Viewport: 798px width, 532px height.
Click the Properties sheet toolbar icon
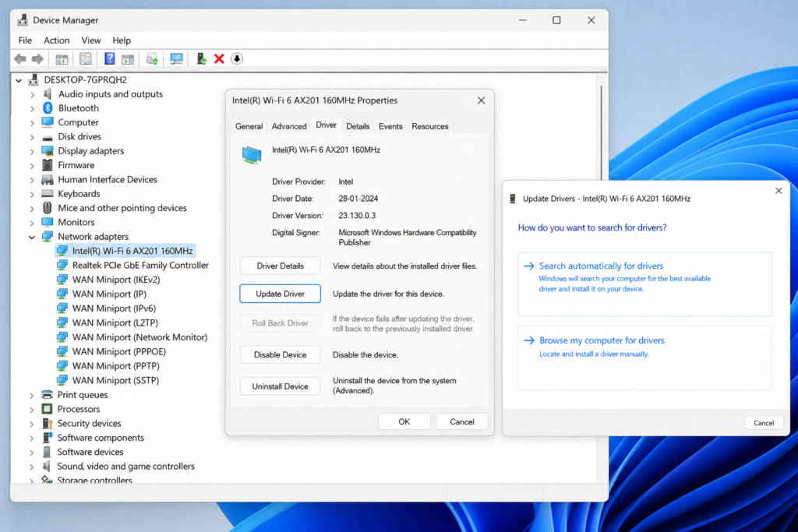[x=86, y=59]
